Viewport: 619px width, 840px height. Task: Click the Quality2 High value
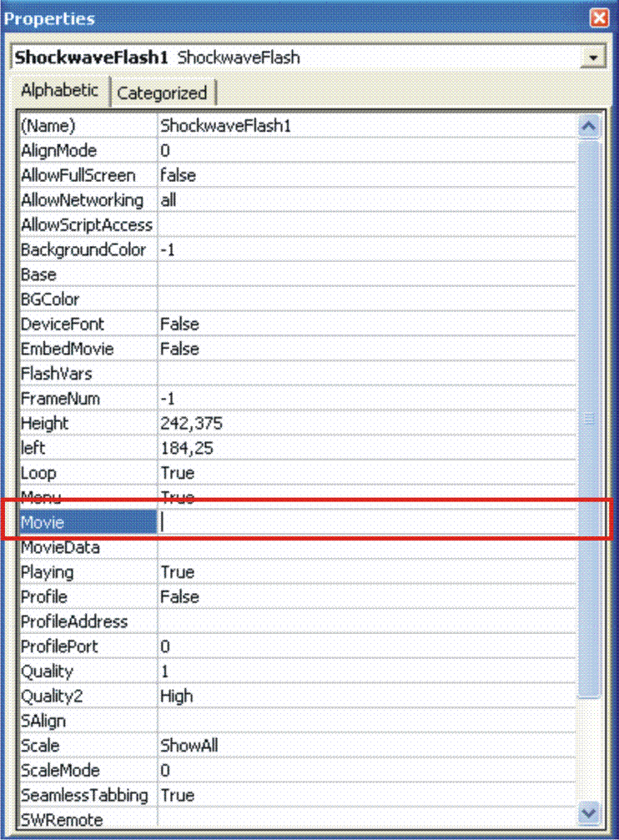pyautogui.click(x=176, y=696)
